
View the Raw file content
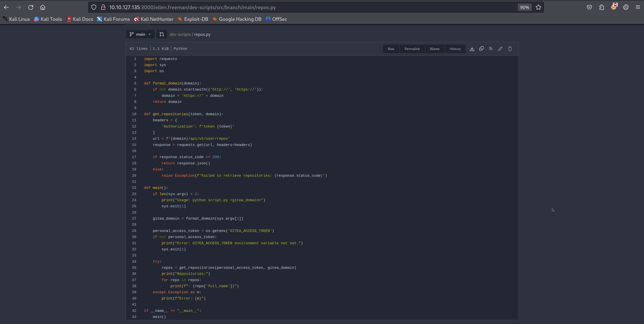click(x=391, y=49)
